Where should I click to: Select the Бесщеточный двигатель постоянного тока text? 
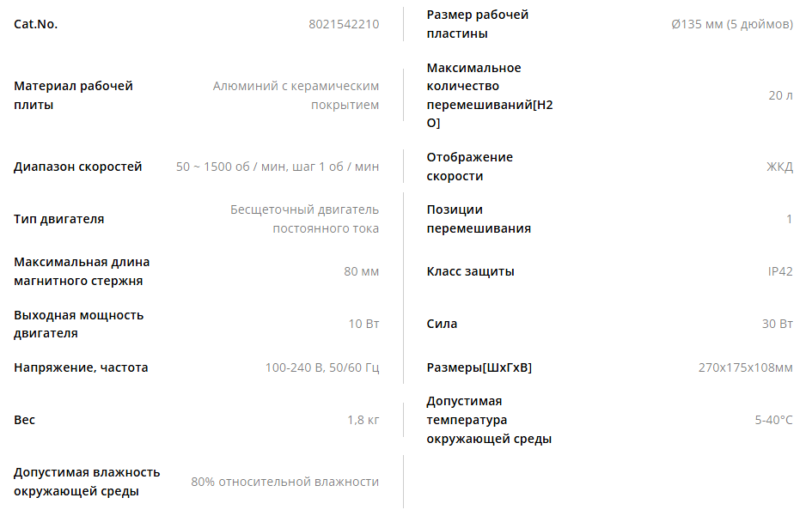coord(304,219)
